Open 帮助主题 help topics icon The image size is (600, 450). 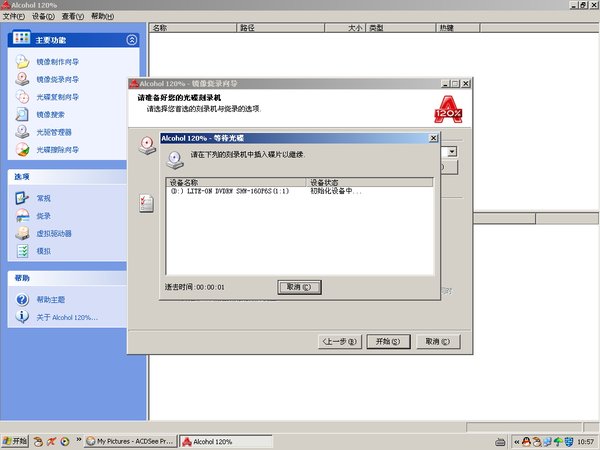click(x=22, y=299)
